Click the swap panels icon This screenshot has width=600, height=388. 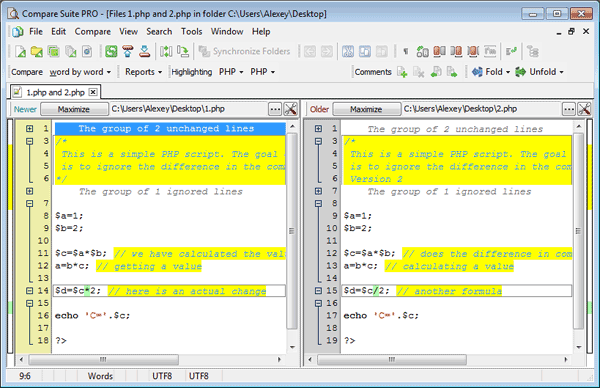[x=166, y=51]
